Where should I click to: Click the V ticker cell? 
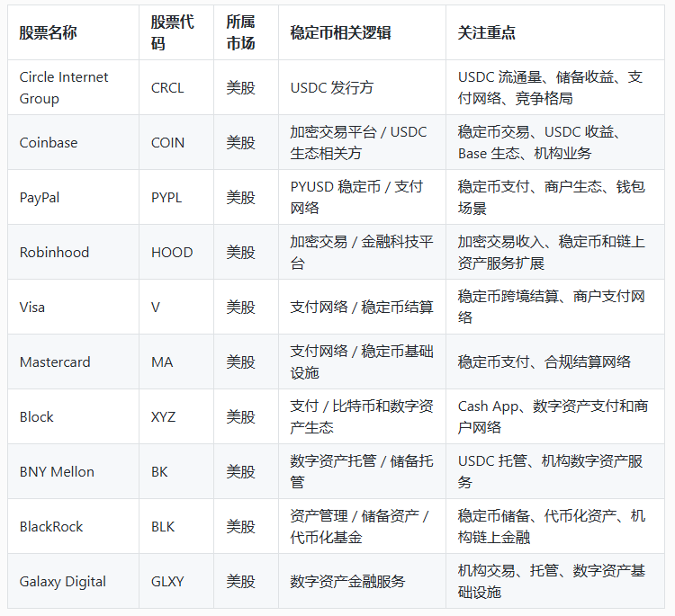176,307
